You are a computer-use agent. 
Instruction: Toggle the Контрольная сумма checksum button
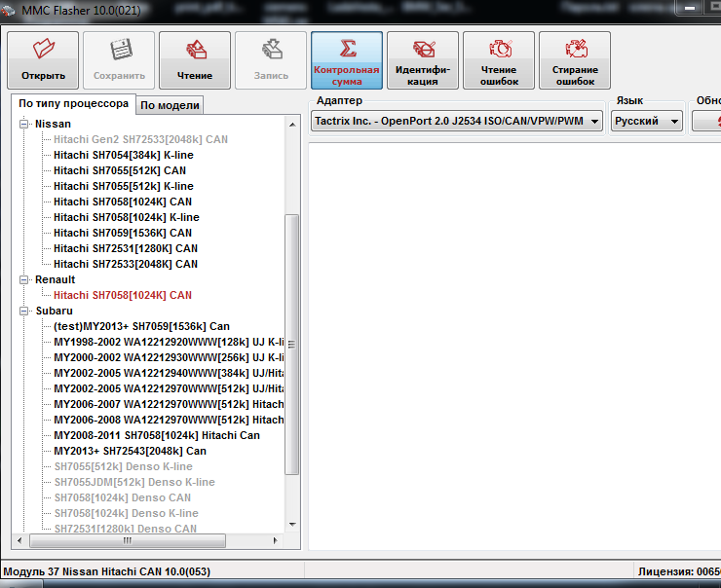tap(347, 60)
